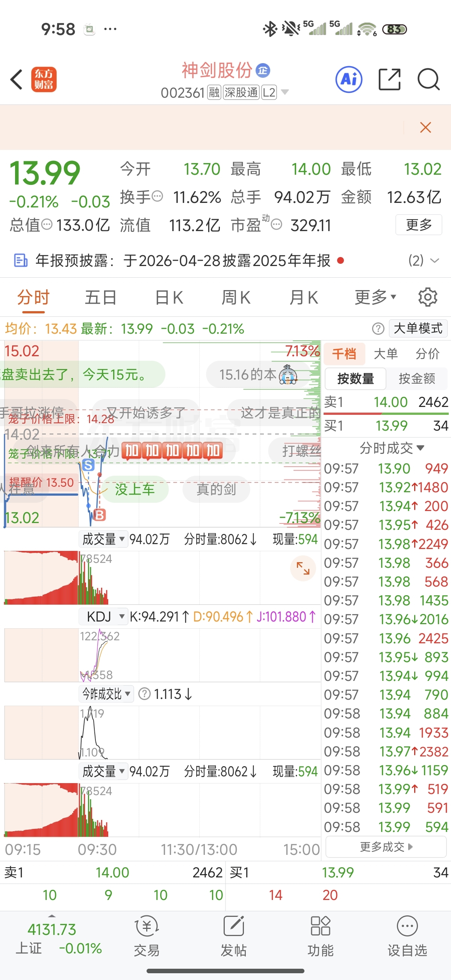Tap the annual report document icon
The height and width of the screenshot is (980, 451).
(x=21, y=261)
